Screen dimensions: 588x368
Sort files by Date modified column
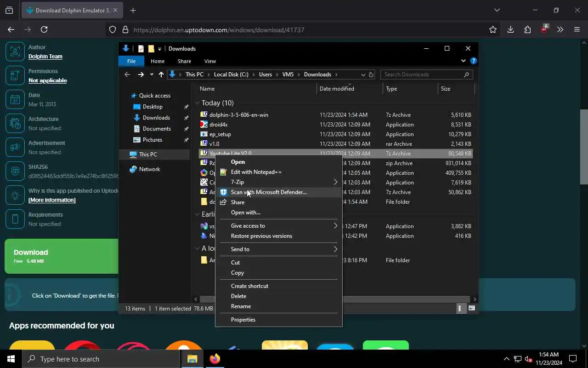click(337, 89)
